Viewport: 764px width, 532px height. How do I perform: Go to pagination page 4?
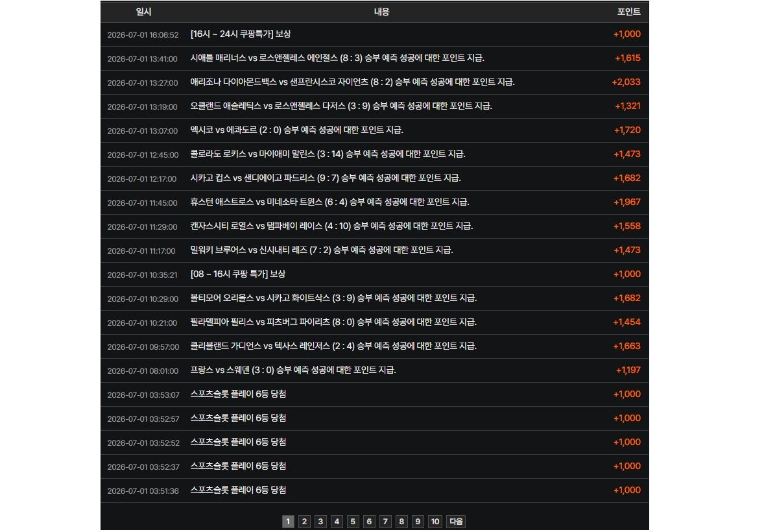coord(337,521)
